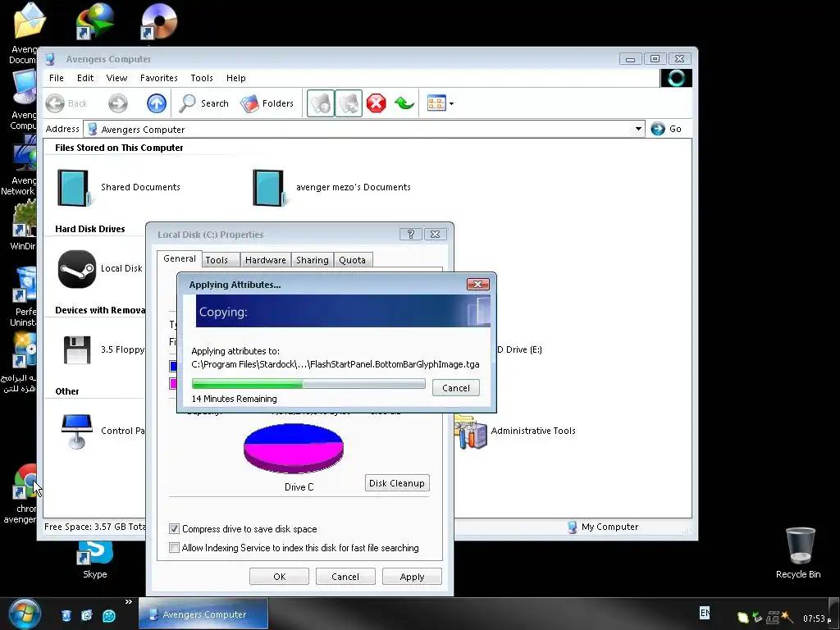Click the red X delete toolbar icon

coord(376,103)
